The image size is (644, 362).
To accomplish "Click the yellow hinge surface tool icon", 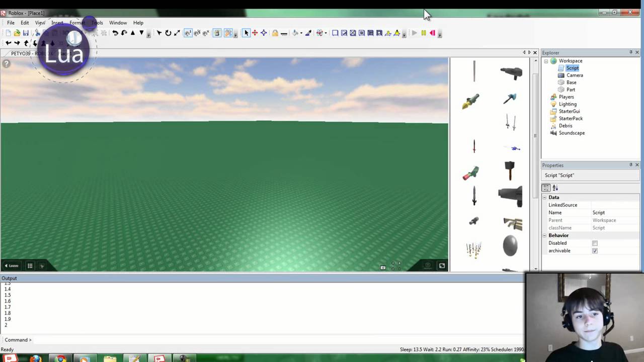I will click(x=388, y=33).
